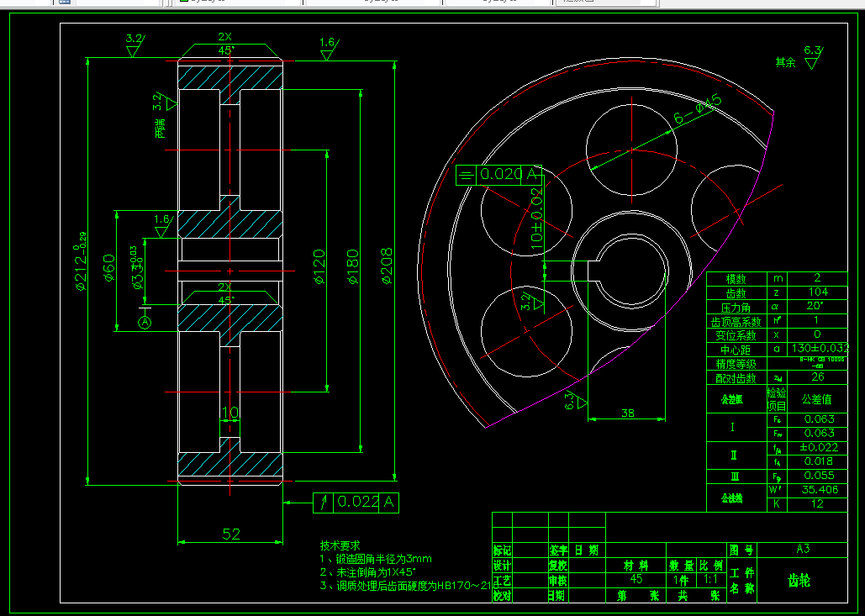865x616 pixels.
Task: Select the material value 45 in title block
Action: click(636, 579)
